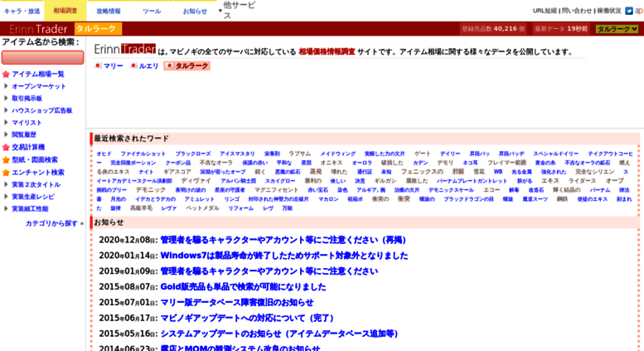
Task: Open the ツール tab
Action: (152, 11)
